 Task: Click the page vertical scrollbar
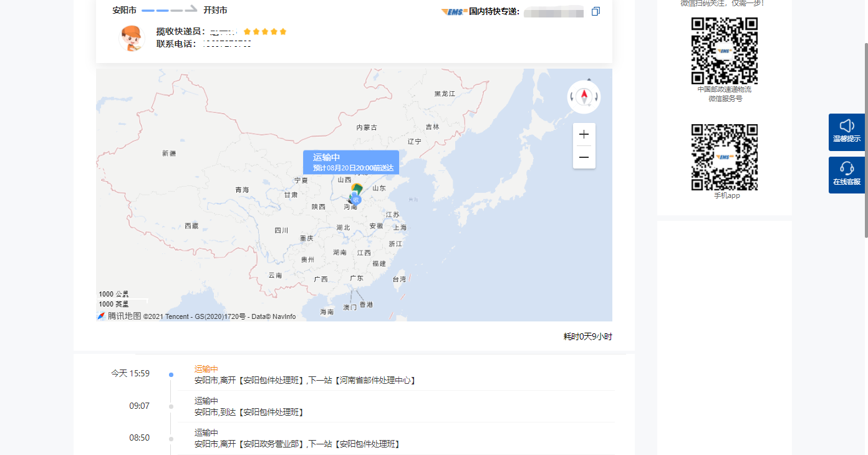coord(866,140)
